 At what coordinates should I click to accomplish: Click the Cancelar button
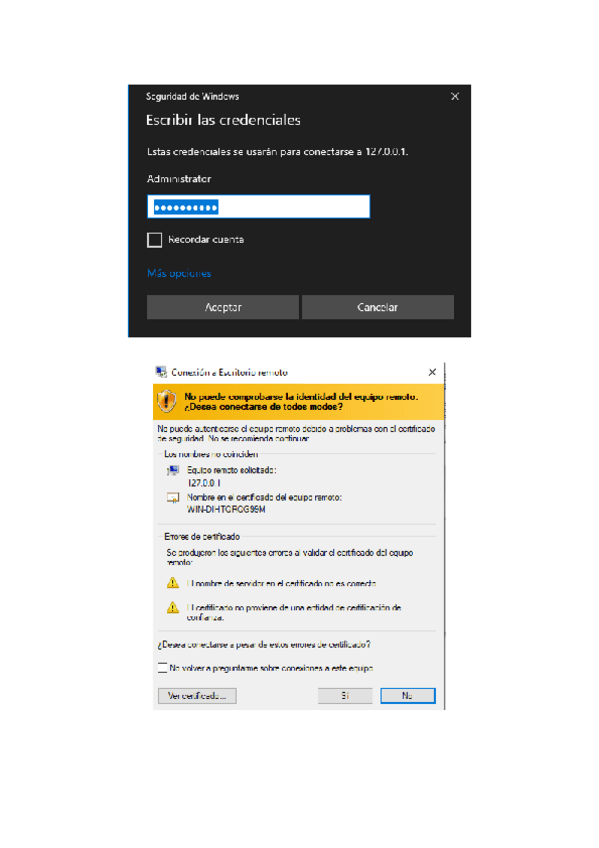pyautogui.click(x=378, y=307)
